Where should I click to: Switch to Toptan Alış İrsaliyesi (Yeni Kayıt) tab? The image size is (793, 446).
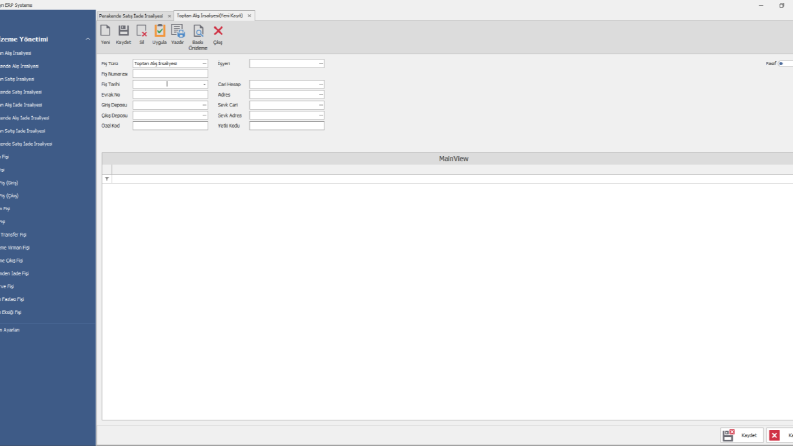210,16
